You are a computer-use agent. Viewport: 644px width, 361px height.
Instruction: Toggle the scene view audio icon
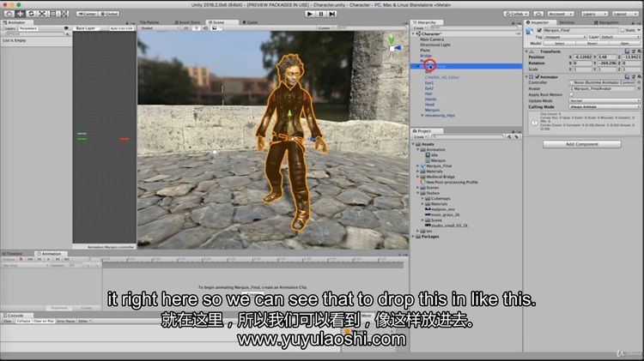pos(205,28)
